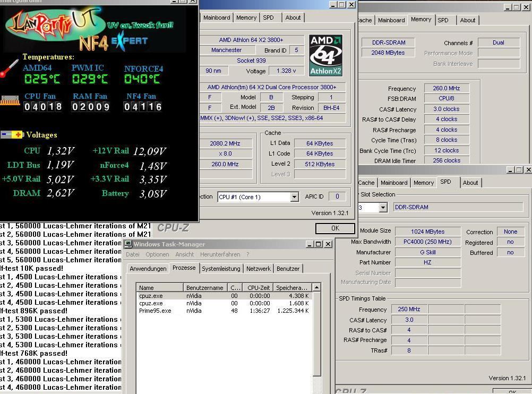Click the DDR-SDRAM field in SPD window
Viewport: 532px width, 394px height.
(x=458, y=207)
